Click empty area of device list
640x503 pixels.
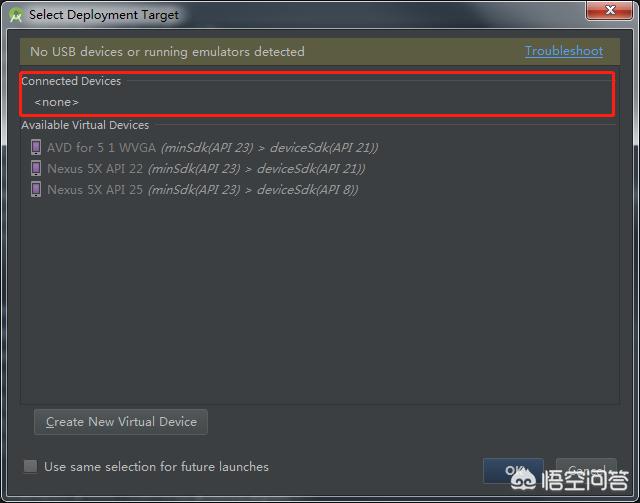click(x=320, y=302)
